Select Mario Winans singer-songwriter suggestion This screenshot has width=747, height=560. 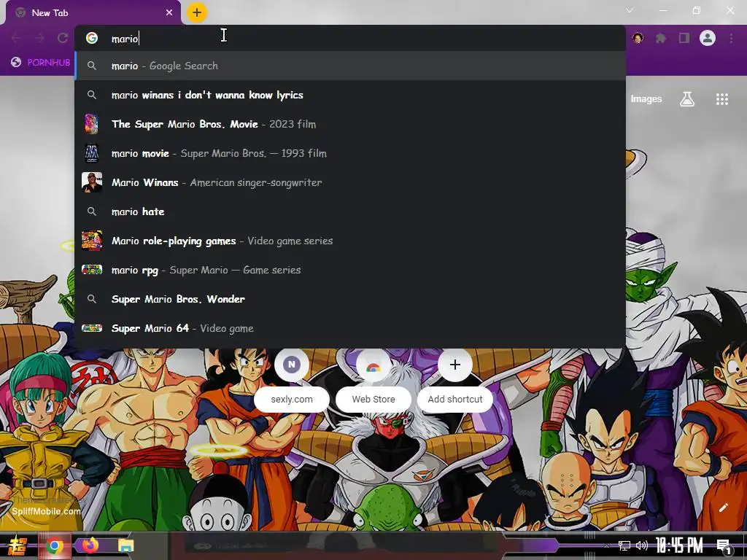click(x=350, y=182)
